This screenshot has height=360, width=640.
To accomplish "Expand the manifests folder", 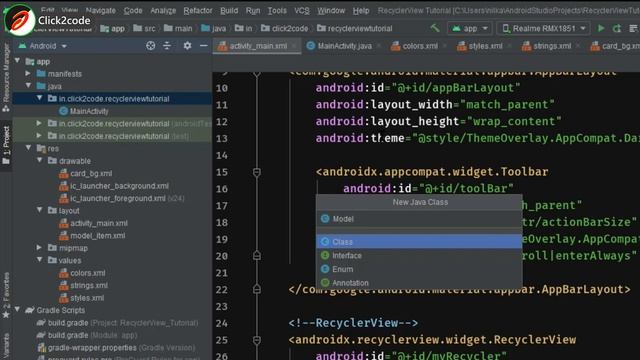I will point(28,73).
